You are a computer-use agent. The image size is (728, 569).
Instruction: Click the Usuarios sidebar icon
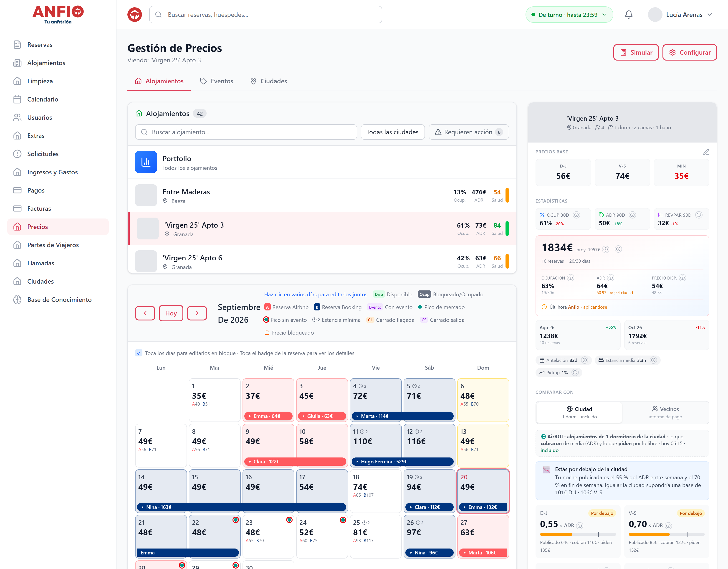click(x=17, y=117)
